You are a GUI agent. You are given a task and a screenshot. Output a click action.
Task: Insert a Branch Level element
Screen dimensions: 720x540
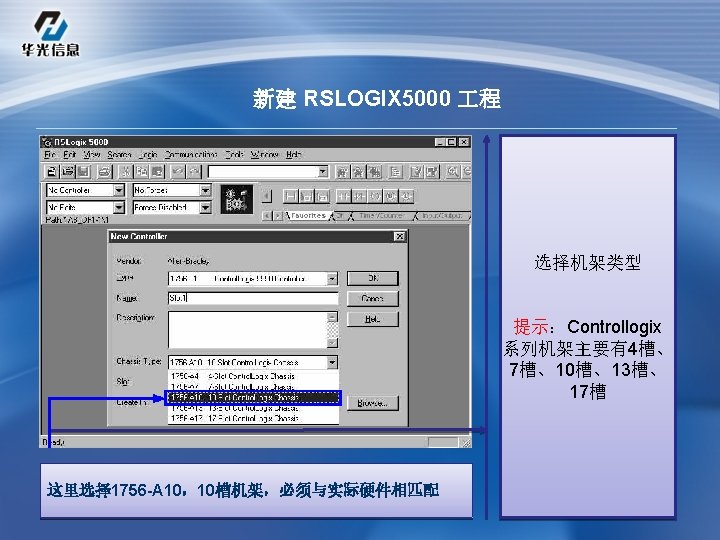coord(322,197)
